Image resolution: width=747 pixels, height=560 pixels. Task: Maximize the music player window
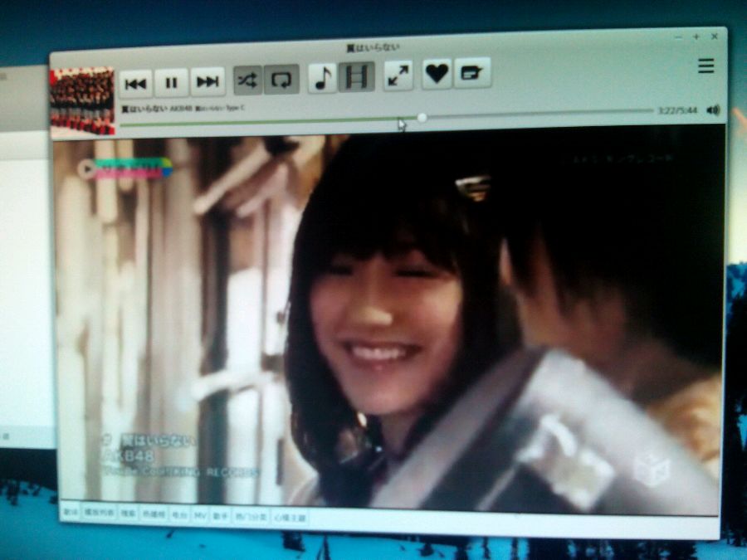tap(696, 37)
